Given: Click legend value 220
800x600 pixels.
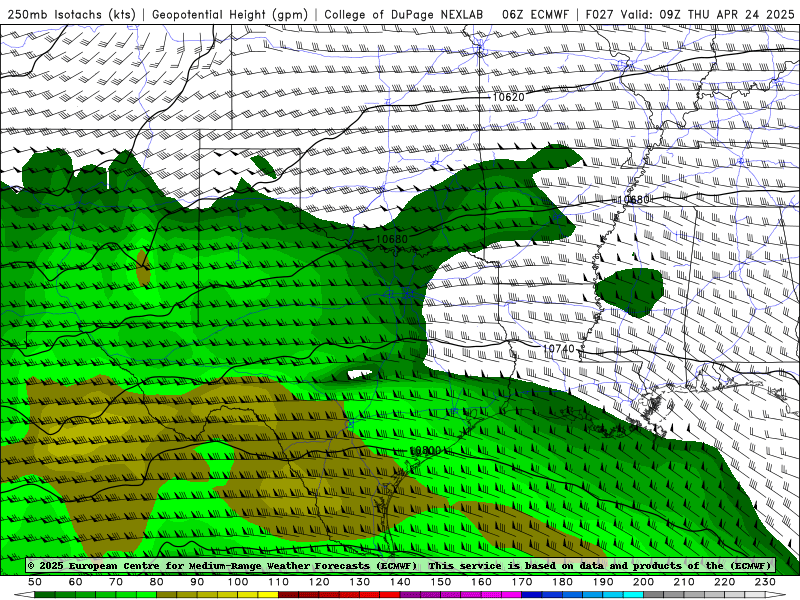Looking at the screenshot, I should tap(724, 582).
